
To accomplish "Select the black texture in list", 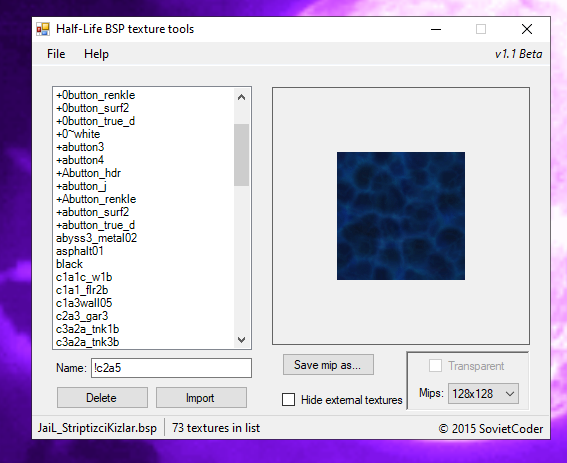I will tap(69, 264).
